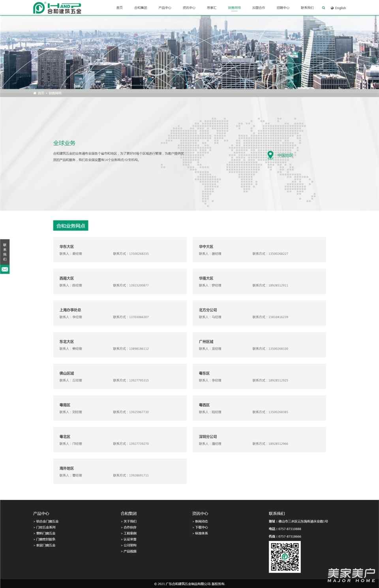This screenshot has height=588, width=379.
Task: Click the 联系我们 vertical side tab
Action: [5, 252]
